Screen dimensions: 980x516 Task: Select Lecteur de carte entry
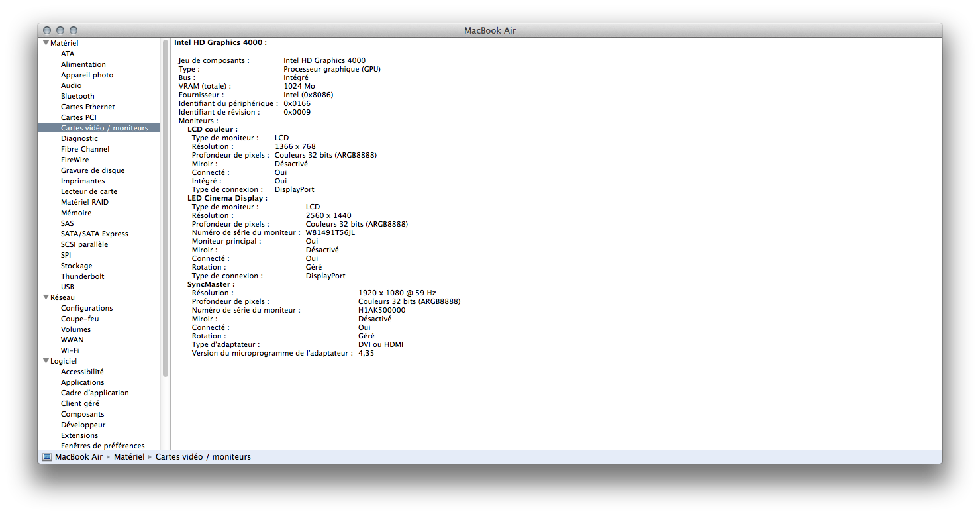click(89, 191)
